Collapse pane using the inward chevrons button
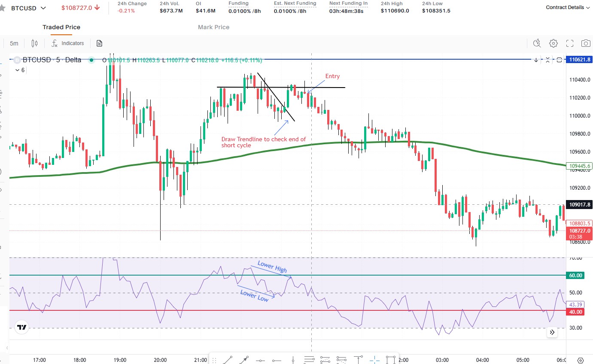Screen dimensions: 593x364 pyautogui.click(x=547, y=60)
